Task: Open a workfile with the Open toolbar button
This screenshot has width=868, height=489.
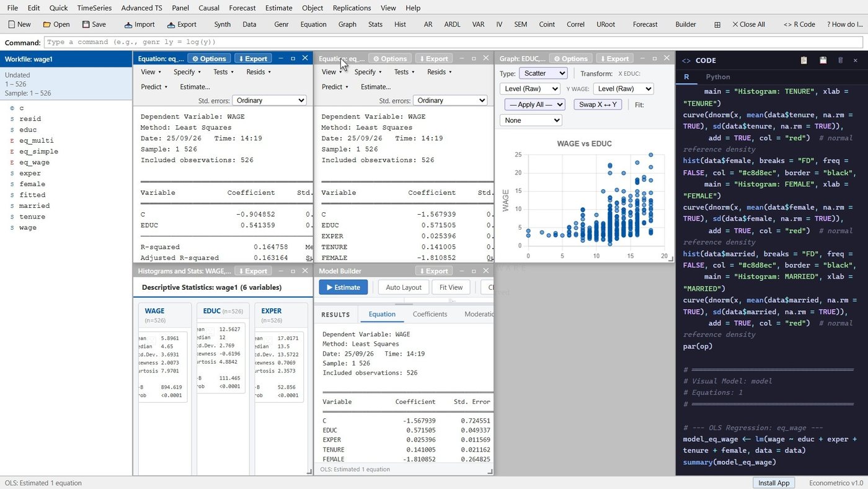Action: [56, 24]
